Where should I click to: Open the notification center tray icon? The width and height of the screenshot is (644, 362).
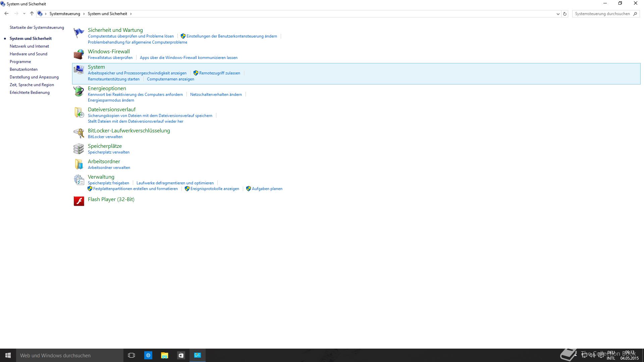click(x=601, y=355)
